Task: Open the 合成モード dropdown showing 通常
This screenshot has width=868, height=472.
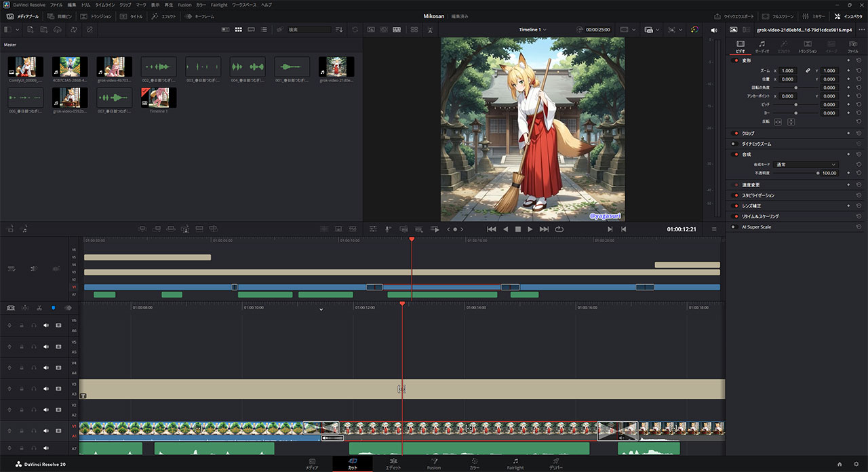Action: tap(806, 165)
